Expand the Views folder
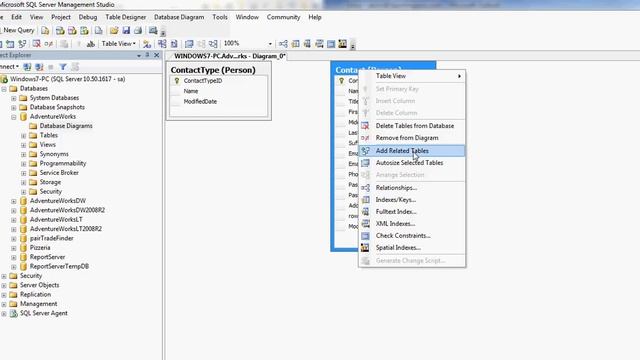 [24, 145]
